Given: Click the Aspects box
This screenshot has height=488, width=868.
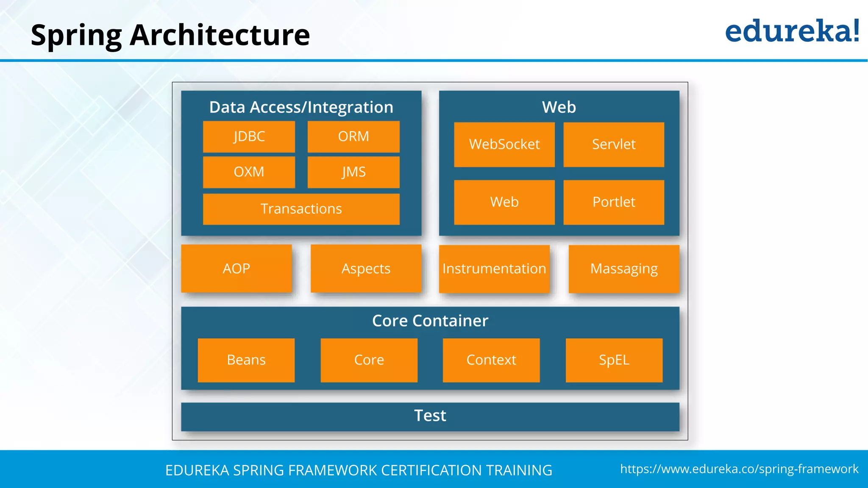Looking at the screenshot, I should coord(366,269).
